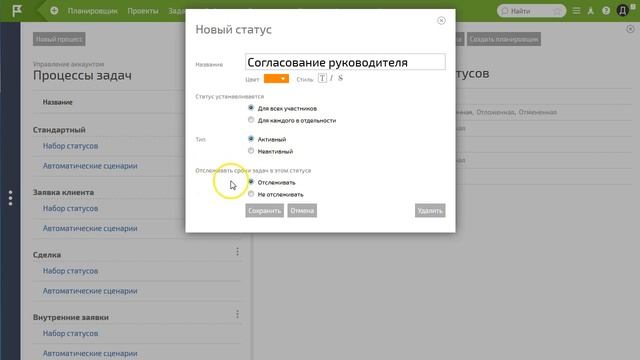
Task: Apply the strikethrough S text style
Action: tap(340, 78)
